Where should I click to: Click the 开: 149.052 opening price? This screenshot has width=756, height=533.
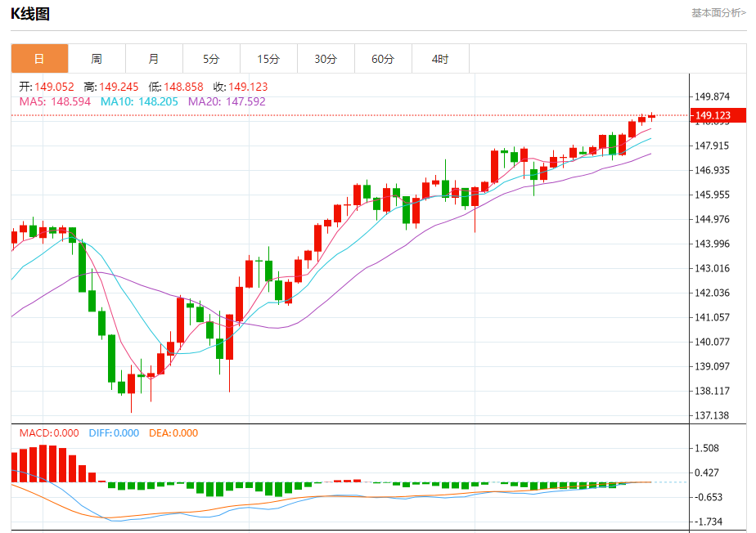tap(47, 87)
